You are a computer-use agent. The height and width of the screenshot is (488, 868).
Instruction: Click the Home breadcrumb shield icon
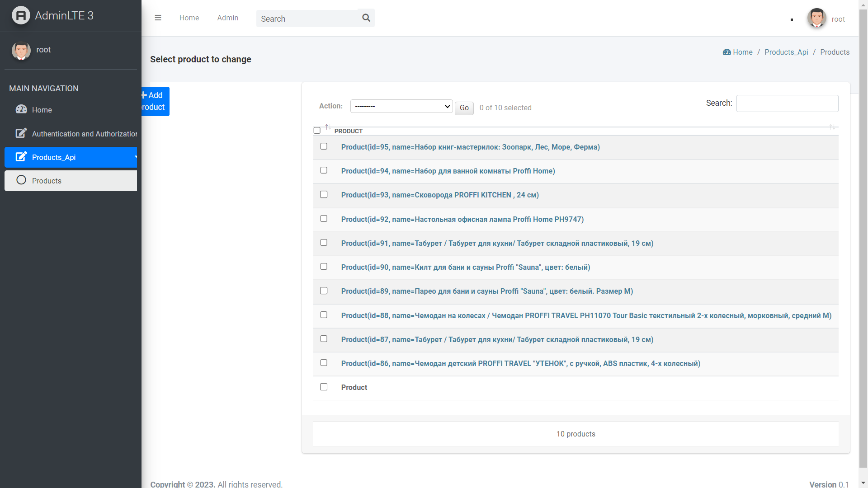pos(726,52)
